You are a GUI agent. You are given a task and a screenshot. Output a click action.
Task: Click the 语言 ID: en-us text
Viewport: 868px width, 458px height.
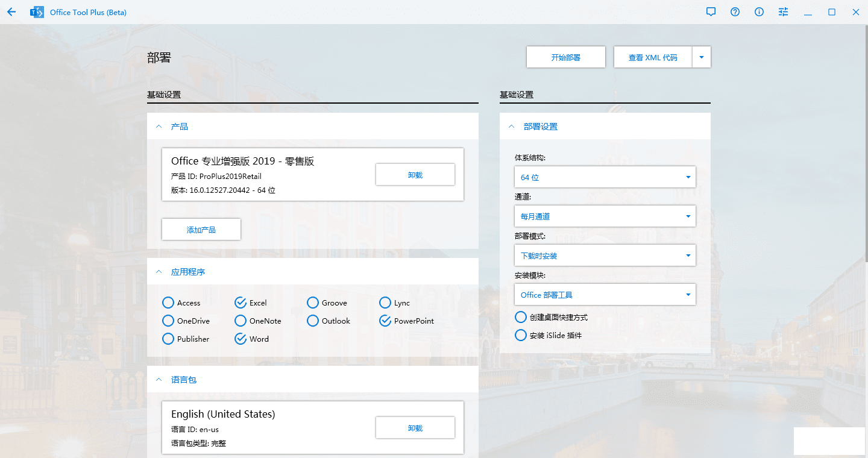tap(195, 429)
